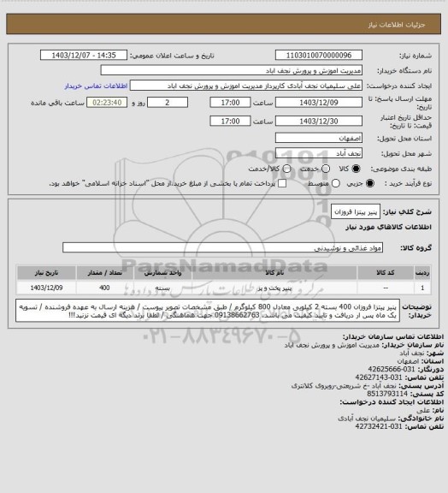Click the family name سلیمیان نجف آبادی
The height and width of the screenshot is (493, 448).
tap(367, 419)
